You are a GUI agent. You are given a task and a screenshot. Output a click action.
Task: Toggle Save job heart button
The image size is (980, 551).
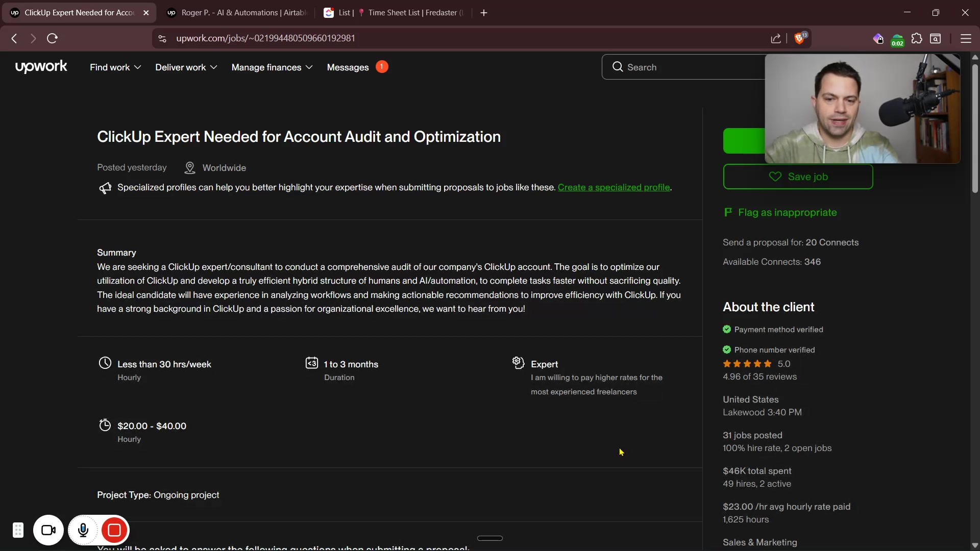798,177
